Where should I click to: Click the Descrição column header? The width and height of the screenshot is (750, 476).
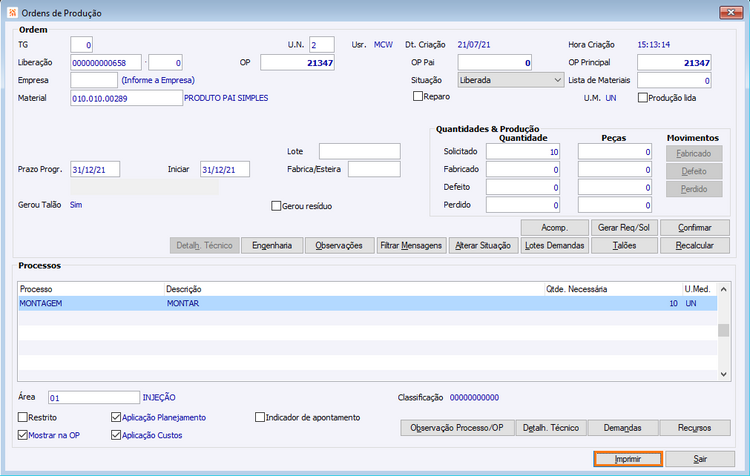[x=354, y=289]
